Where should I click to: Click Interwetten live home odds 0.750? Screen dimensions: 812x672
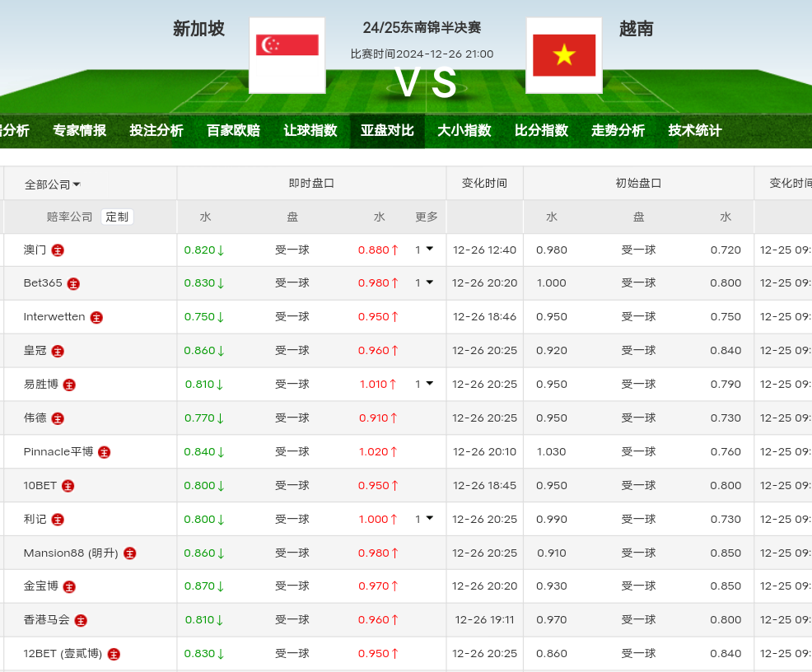(204, 317)
